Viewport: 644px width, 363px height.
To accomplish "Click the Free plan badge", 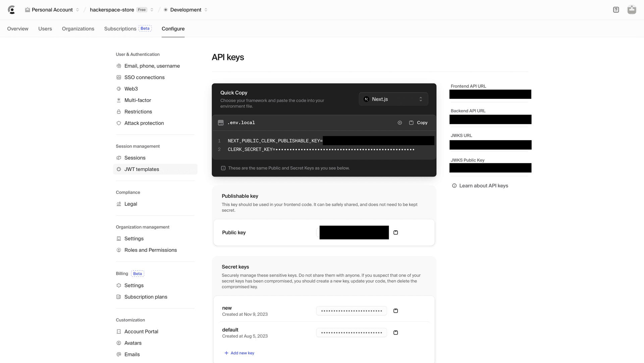I will click(142, 10).
